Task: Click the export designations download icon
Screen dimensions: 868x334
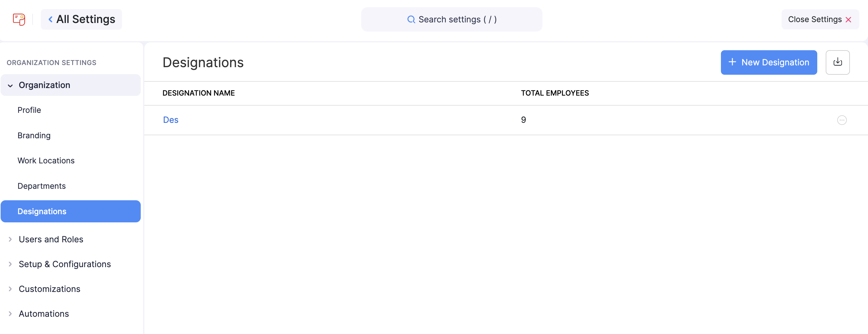Action: click(x=837, y=62)
